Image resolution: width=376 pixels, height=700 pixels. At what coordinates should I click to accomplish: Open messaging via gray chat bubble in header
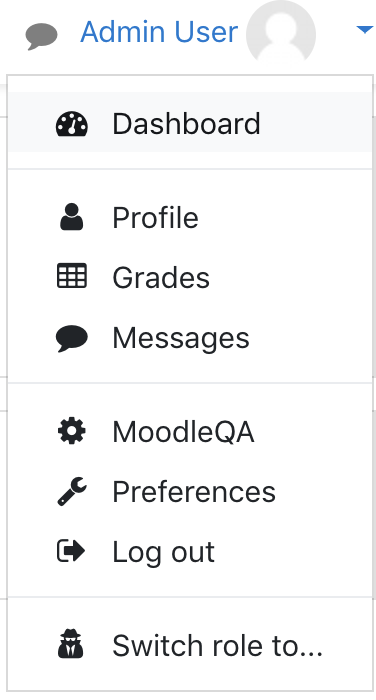point(41,36)
